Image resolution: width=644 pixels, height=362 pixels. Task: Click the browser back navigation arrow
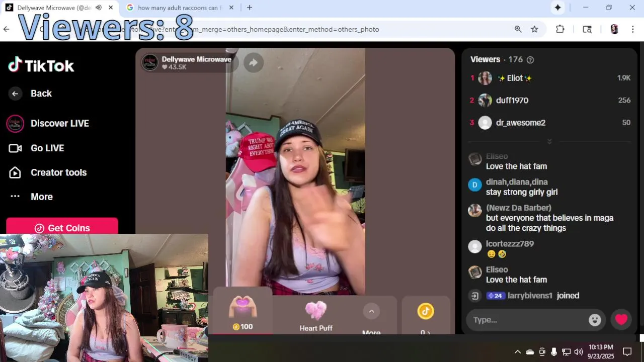tap(6, 29)
